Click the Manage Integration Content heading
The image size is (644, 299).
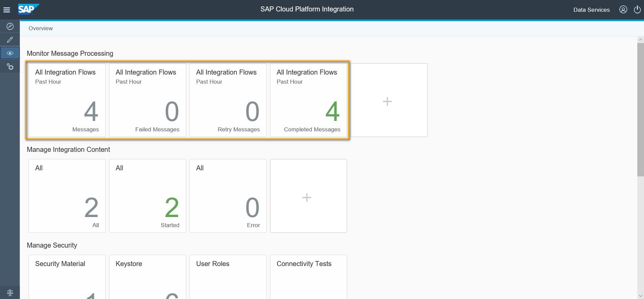pos(68,149)
